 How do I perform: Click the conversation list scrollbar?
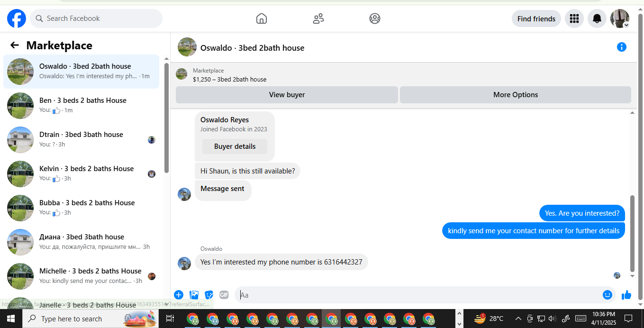(x=166, y=118)
